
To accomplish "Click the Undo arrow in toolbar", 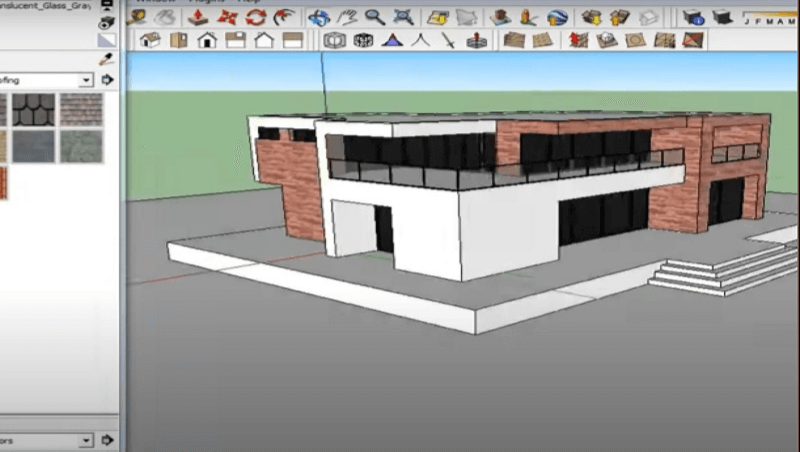I will pyautogui.click(x=284, y=17).
